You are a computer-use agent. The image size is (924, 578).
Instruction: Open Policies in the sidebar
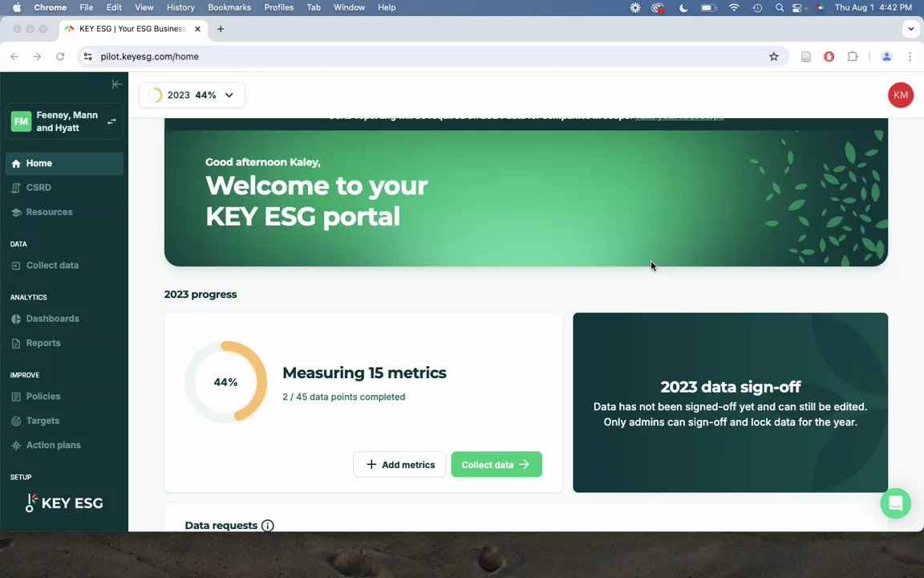pos(64,397)
